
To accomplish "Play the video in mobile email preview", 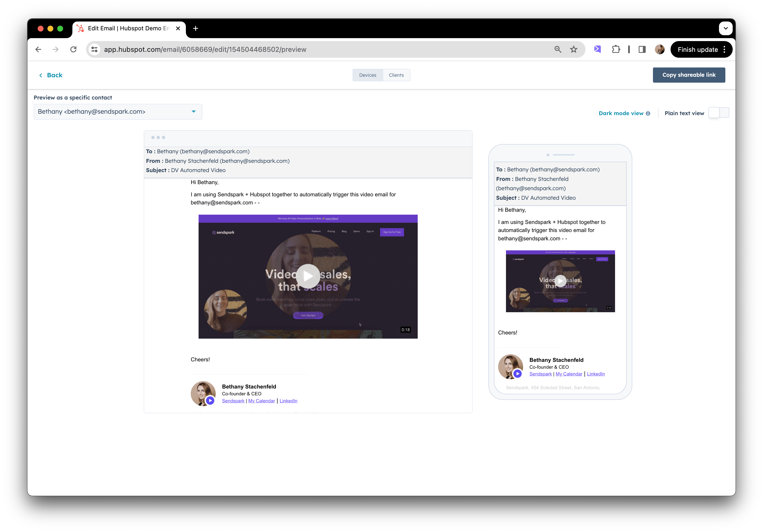I will click(560, 281).
